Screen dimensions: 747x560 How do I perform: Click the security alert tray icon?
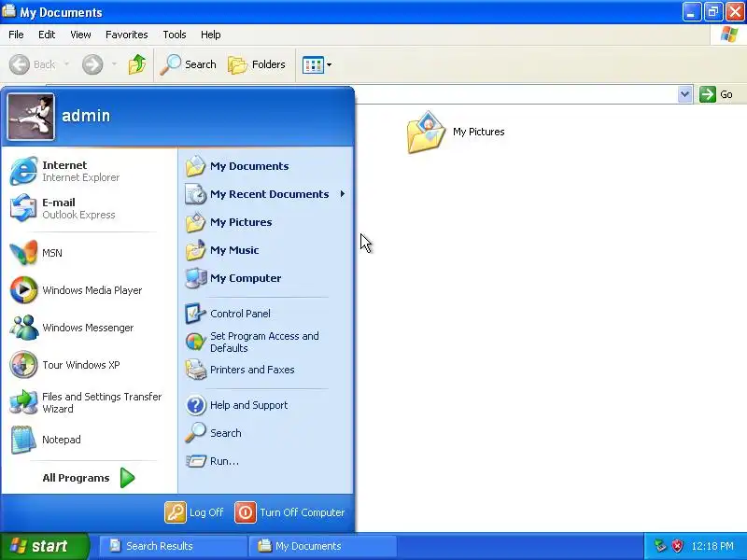click(678, 546)
